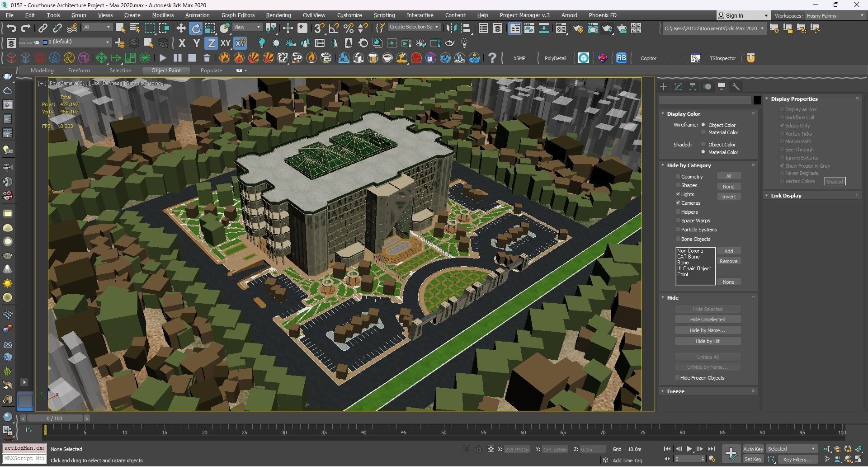This screenshot has height=470, width=868.
Task: Collapse the Hide by Category rollout
Action: [x=689, y=165]
